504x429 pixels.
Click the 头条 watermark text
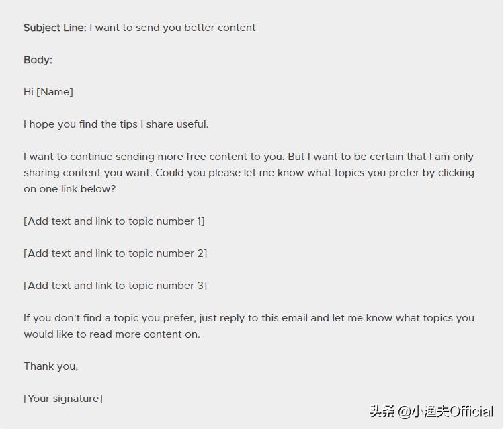tap(382, 412)
